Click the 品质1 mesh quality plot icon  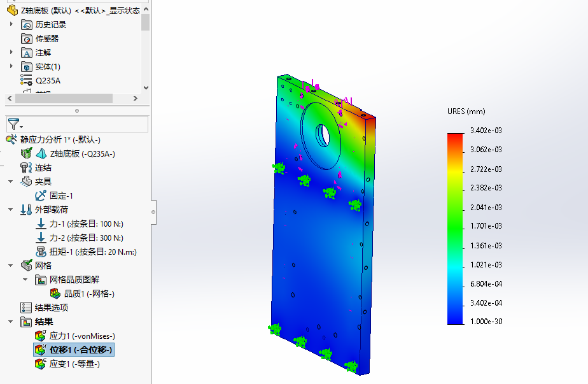tap(55, 294)
